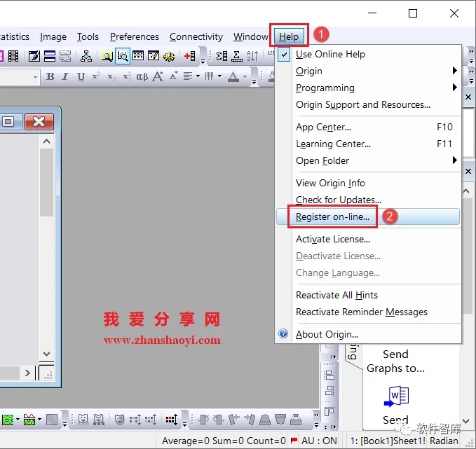Click Radian angle unit in status bar
476x449 pixels.
444,441
